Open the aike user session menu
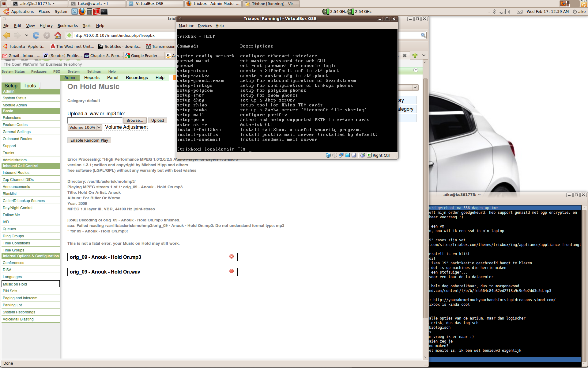 579,12
